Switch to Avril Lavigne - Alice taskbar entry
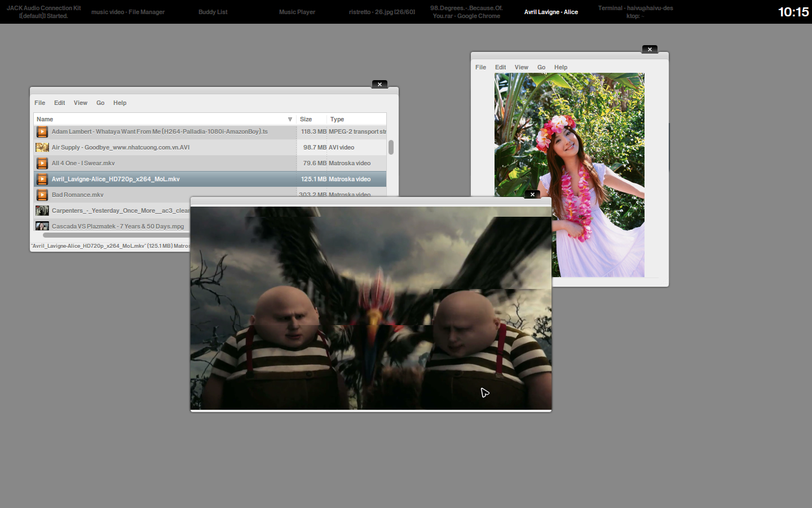 coord(551,12)
